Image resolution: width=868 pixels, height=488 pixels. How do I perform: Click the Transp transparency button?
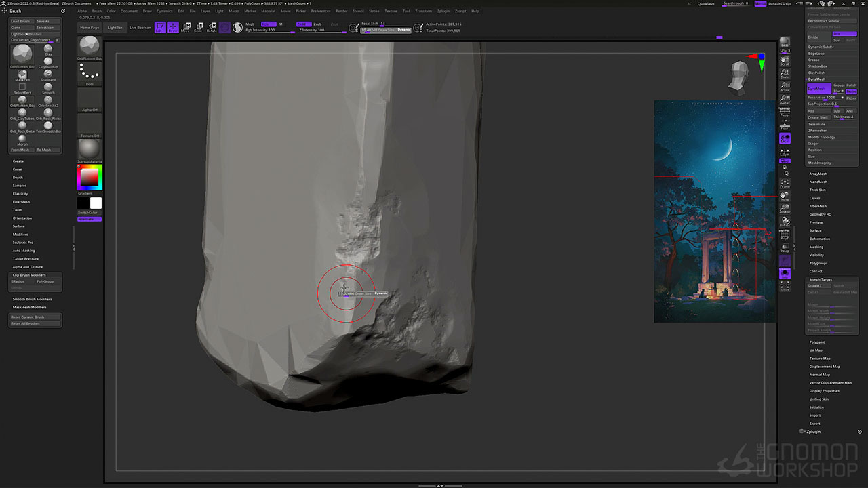(x=785, y=247)
